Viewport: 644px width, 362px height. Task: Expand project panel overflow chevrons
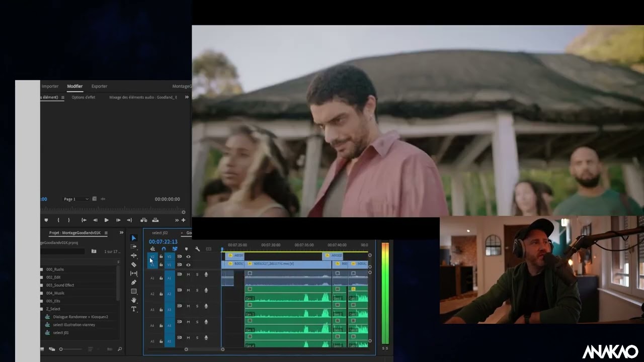click(121, 232)
